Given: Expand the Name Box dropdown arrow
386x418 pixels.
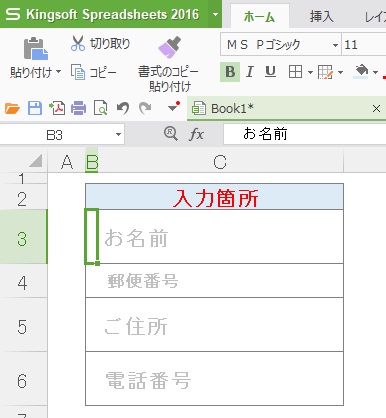Looking at the screenshot, I should pyautogui.click(x=118, y=135).
